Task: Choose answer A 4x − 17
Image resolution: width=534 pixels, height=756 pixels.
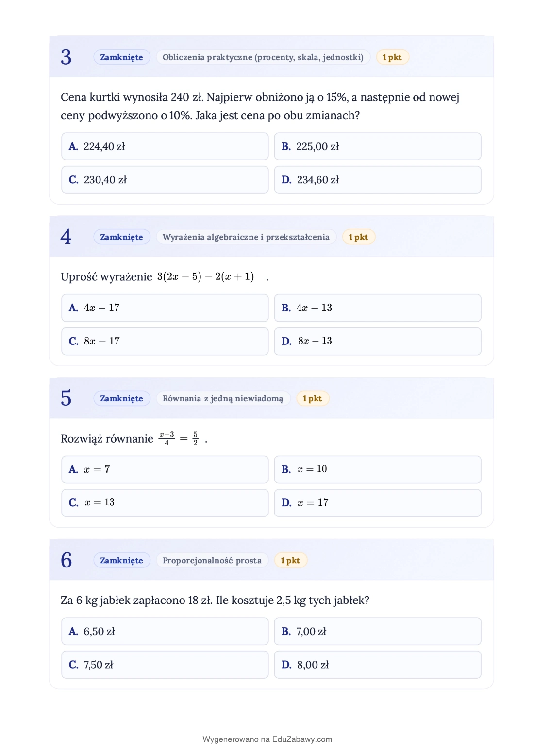Action: pyautogui.click(x=165, y=308)
